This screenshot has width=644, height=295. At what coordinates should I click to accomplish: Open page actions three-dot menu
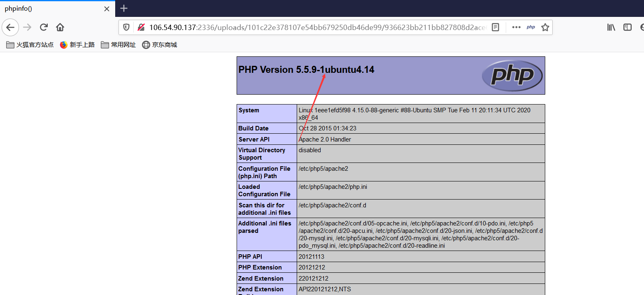[x=516, y=28]
